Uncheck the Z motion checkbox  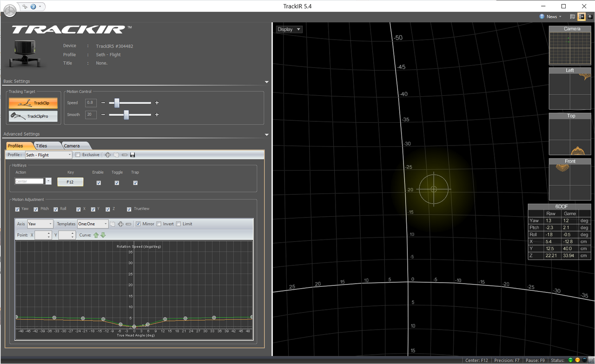point(108,209)
